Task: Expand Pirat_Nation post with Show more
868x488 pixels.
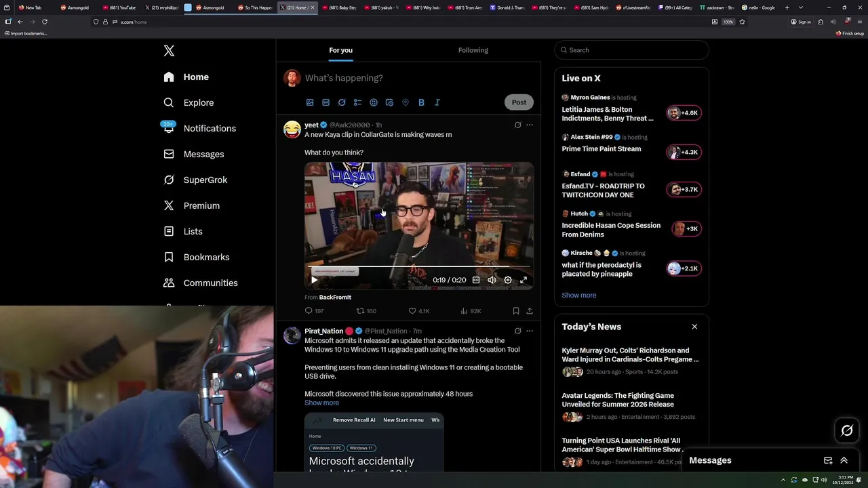Action: point(321,403)
